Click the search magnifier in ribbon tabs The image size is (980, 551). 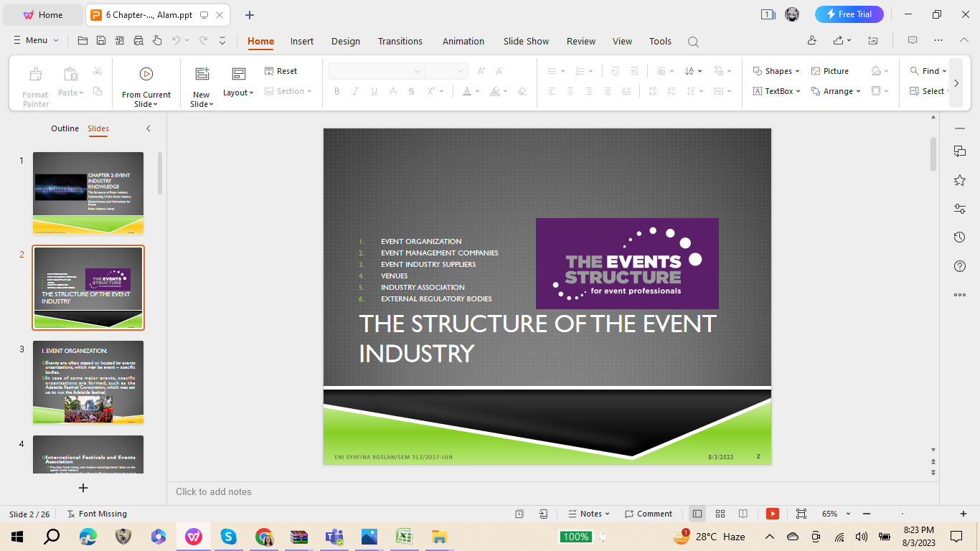(x=693, y=42)
